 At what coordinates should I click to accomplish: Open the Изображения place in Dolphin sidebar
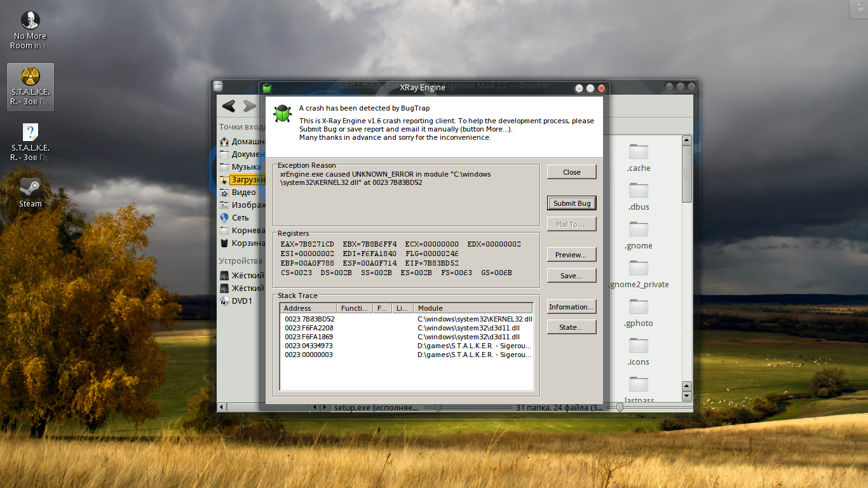coord(243,205)
